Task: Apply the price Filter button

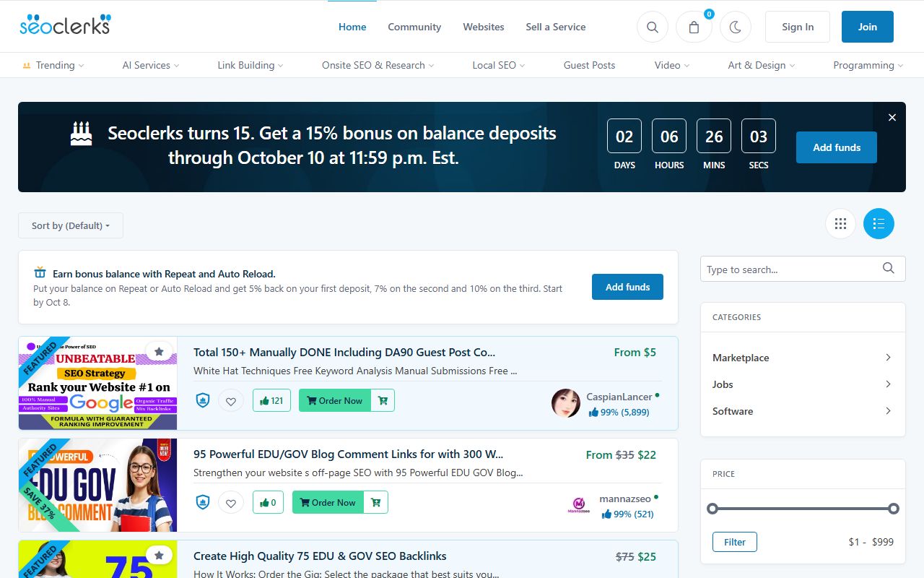Action: pos(735,542)
